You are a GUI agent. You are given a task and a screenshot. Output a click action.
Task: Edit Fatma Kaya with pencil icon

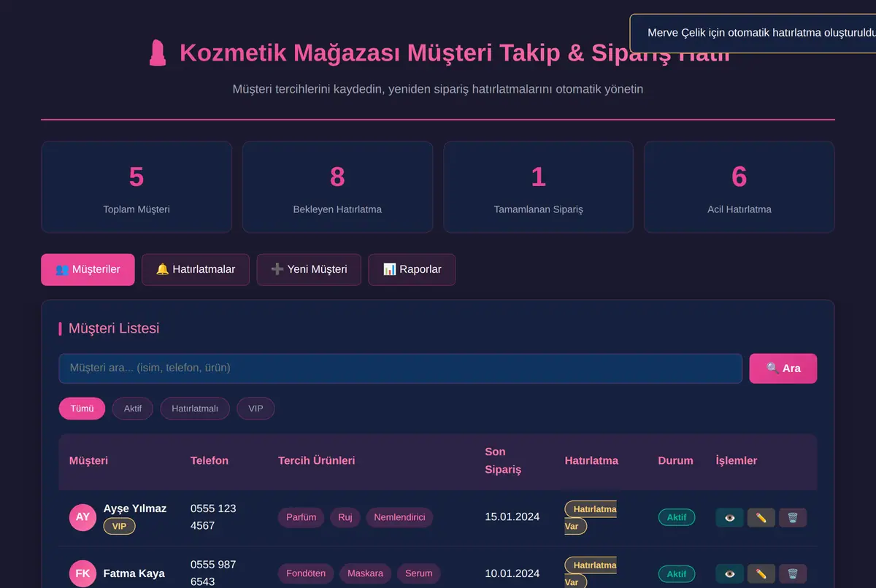tap(761, 573)
